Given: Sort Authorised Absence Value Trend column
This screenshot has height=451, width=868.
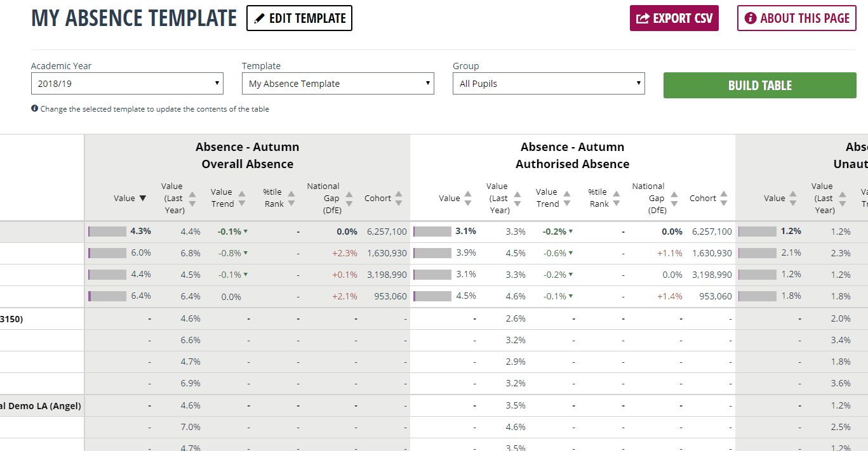Looking at the screenshot, I should (x=554, y=198).
